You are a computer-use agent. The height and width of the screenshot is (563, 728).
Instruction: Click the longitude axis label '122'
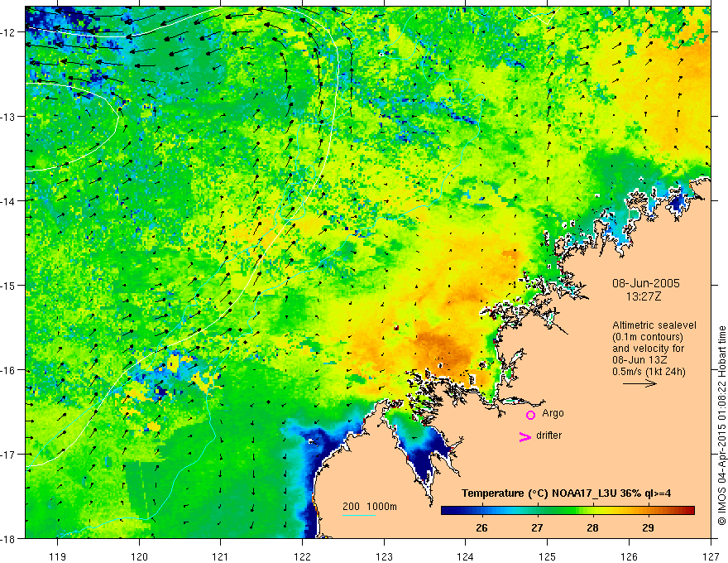tap(302, 556)
